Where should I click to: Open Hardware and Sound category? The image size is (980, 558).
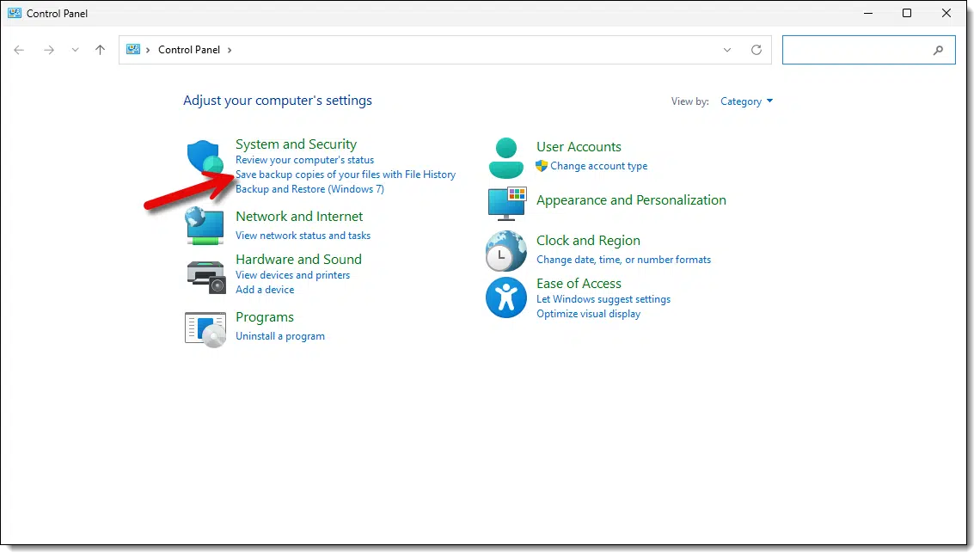(298, 260)
